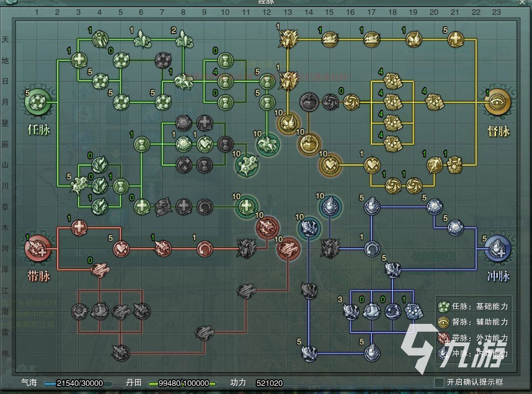Click column header number 23

(497, 12)
